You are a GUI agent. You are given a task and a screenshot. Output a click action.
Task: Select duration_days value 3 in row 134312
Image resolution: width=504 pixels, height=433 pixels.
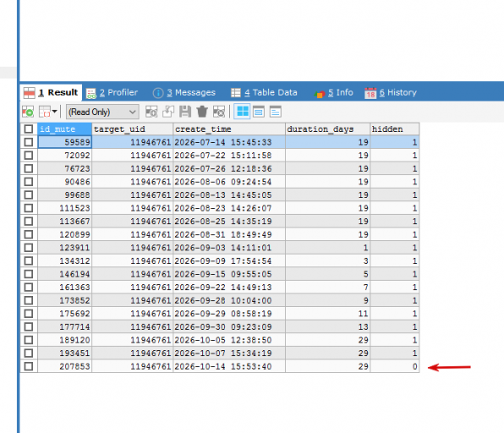coord(328,260)
